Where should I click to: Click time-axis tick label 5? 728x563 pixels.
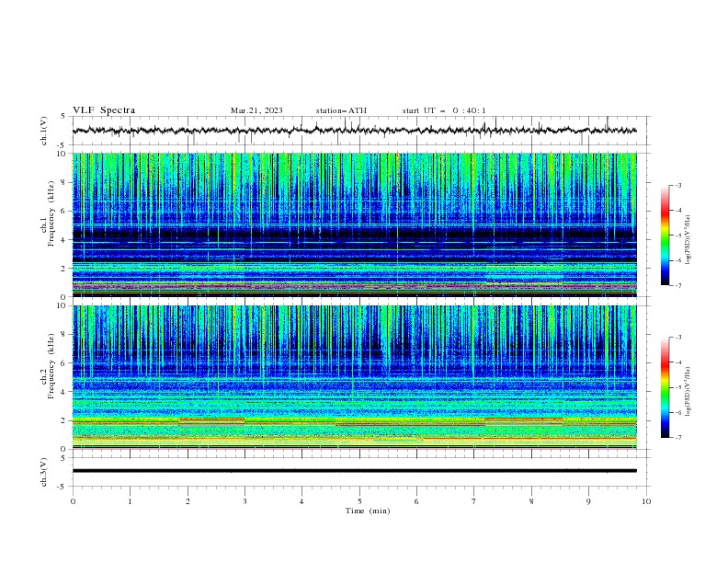[359, 501]
